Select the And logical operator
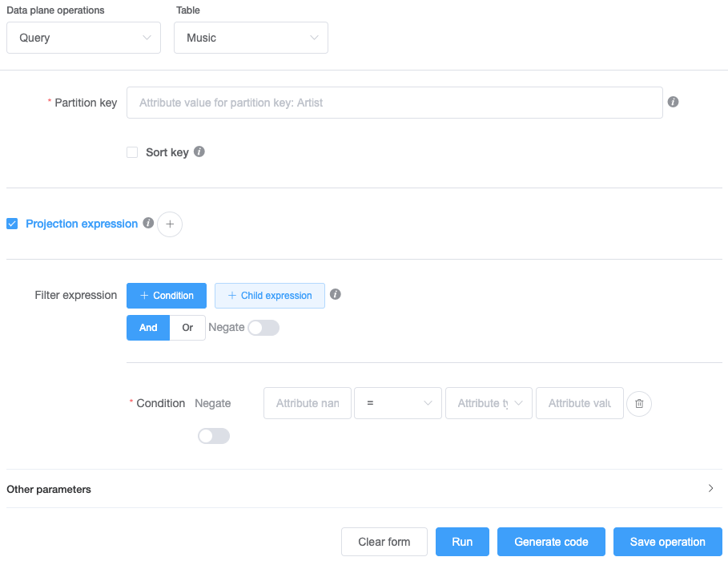 (x=148, y=328)
